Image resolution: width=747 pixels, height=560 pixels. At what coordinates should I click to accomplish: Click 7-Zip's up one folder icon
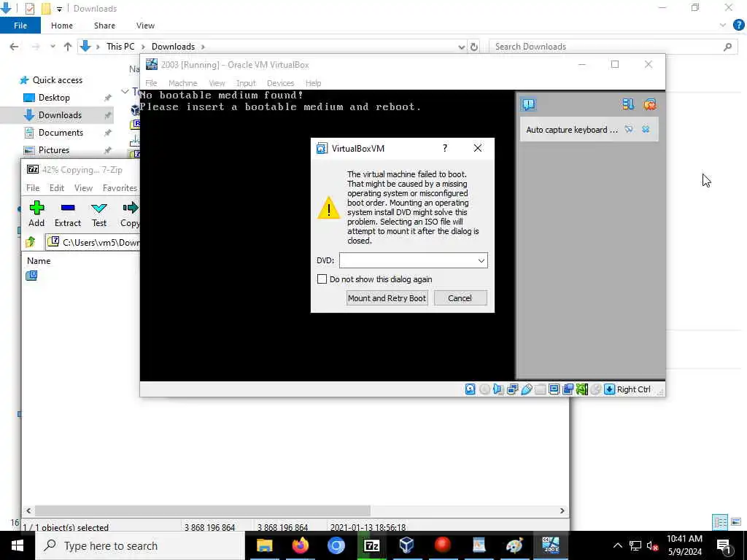pos(31,242)
